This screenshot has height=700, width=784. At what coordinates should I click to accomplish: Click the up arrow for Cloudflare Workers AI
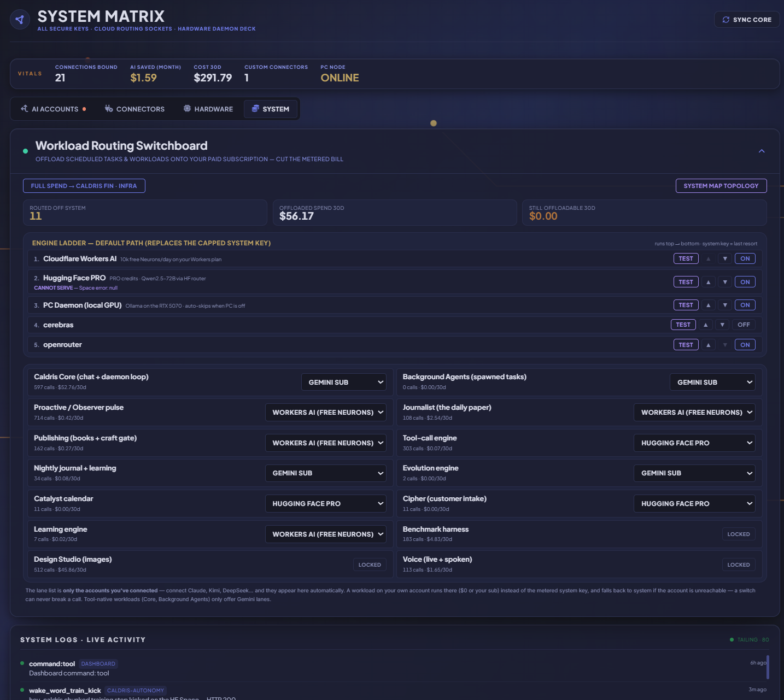[x=709, y=258]
